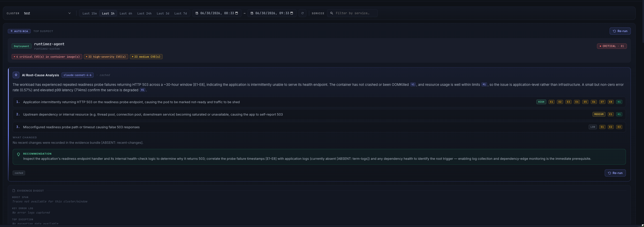Select the Last 1h time range
This screenshot has height=227, width=644.
pos(108,13)
